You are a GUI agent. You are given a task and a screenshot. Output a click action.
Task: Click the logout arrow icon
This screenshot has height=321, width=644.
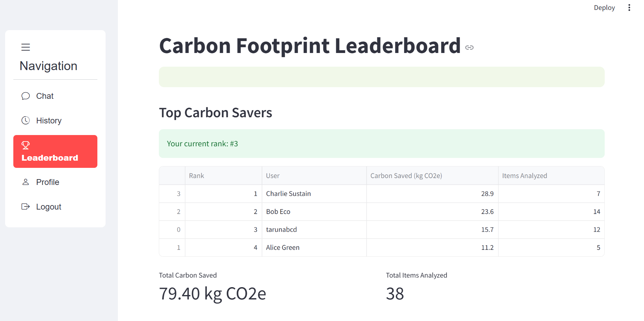(x=26, y=206)
